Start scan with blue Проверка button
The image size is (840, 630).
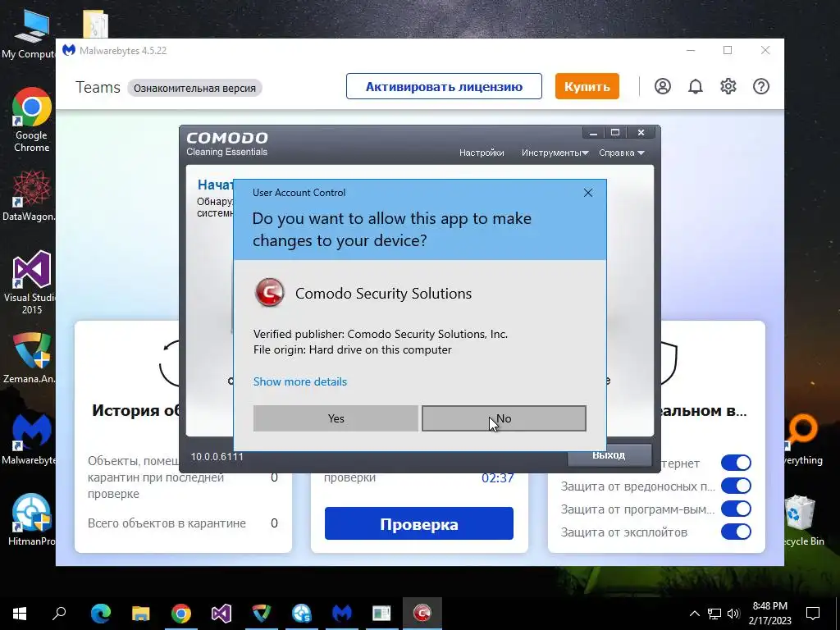pos(419,523)
